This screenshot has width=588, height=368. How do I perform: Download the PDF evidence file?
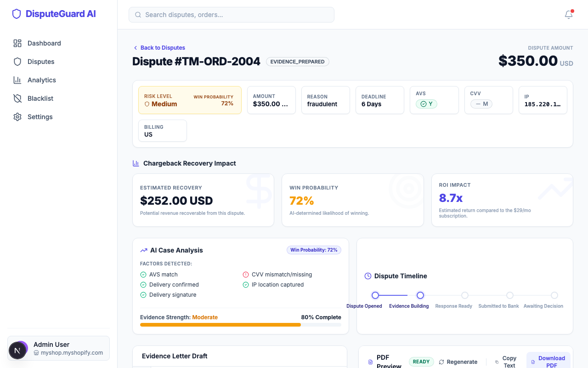548,361
